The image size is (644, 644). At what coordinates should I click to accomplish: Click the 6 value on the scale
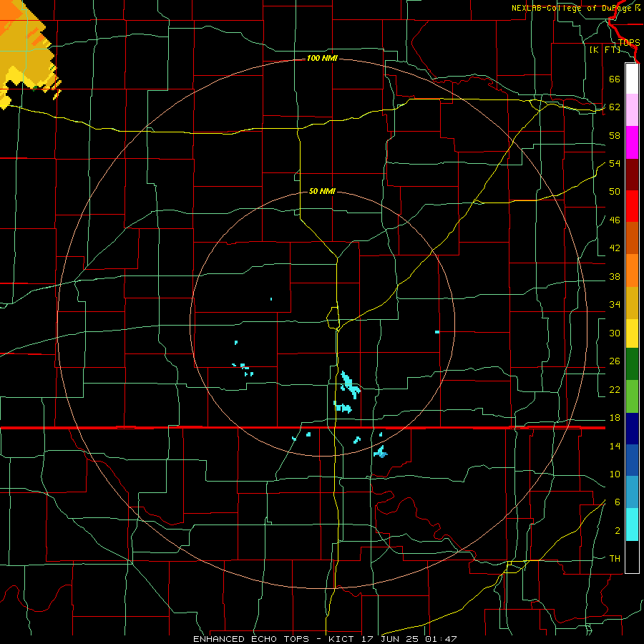click(x=618, y=502)
